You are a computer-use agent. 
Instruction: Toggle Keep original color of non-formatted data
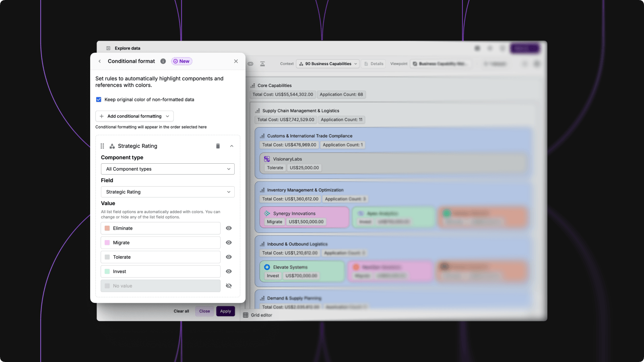coord(99,100)
